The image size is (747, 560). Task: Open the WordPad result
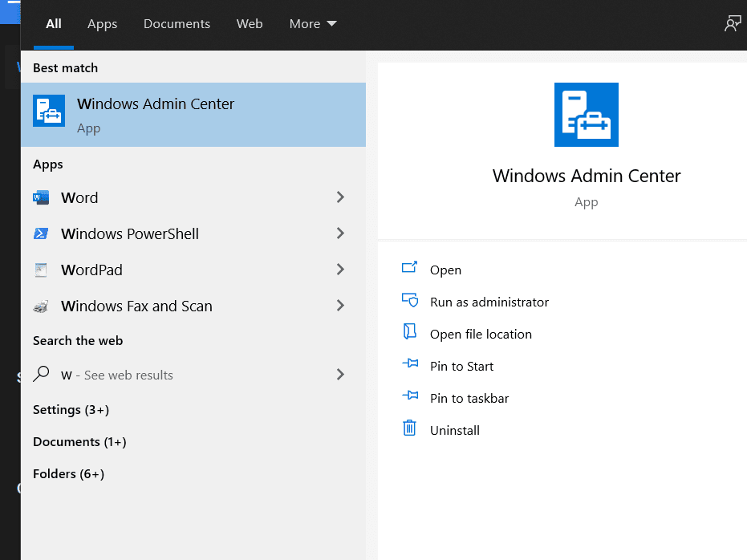(x=193, y=270)
